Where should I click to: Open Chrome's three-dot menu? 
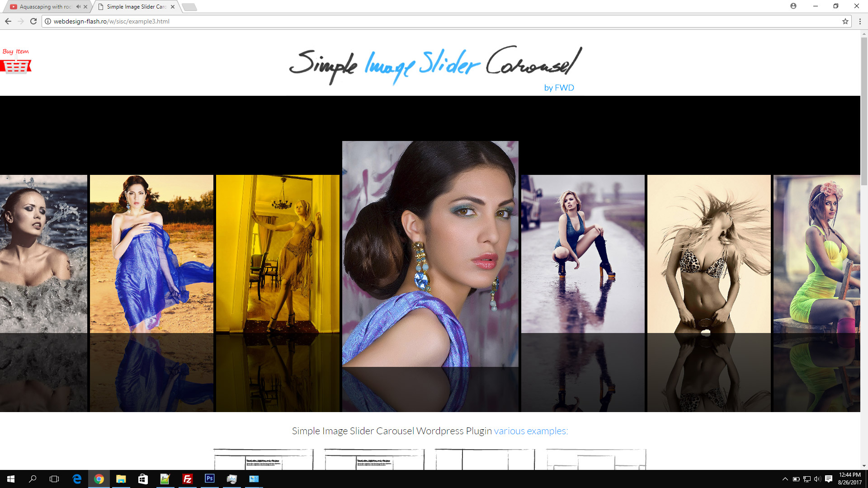[859, 21]
